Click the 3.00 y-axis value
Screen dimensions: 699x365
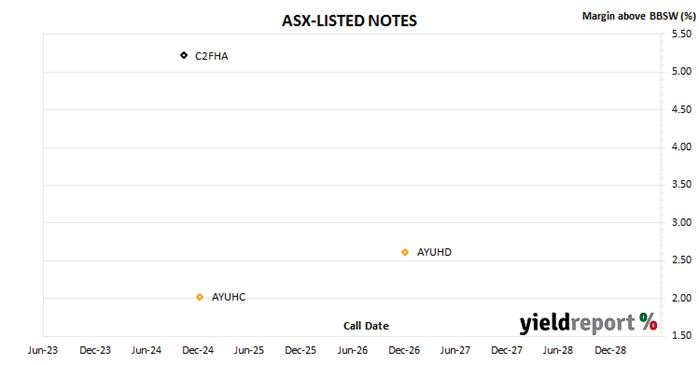[x=682, y=222]
